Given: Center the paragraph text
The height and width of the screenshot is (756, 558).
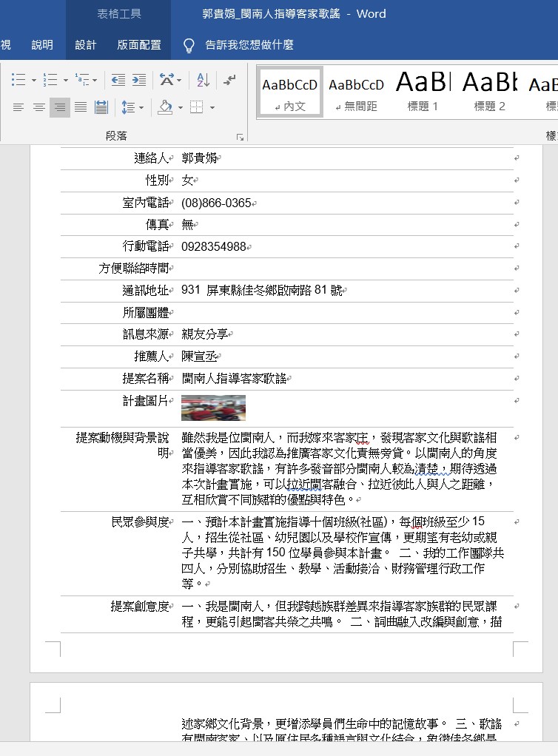Looking at the screenshot, I should point(39,107).
